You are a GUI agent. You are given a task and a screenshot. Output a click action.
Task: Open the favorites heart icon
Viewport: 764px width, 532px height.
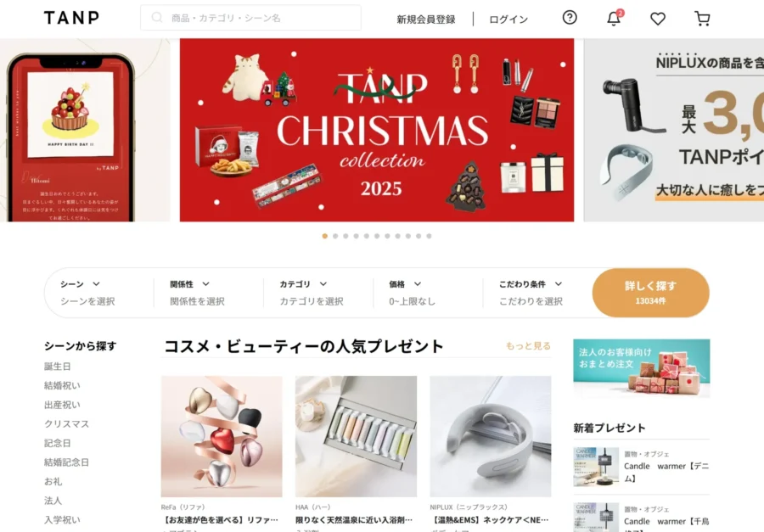(658, 19)
